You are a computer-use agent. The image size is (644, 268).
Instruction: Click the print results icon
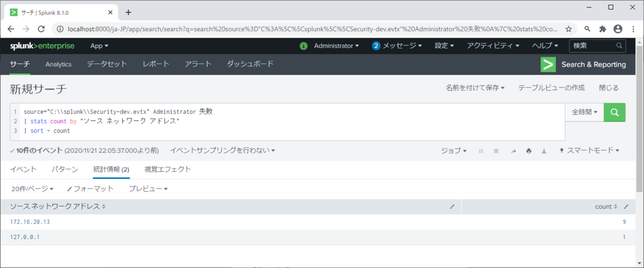coord(529,151)
